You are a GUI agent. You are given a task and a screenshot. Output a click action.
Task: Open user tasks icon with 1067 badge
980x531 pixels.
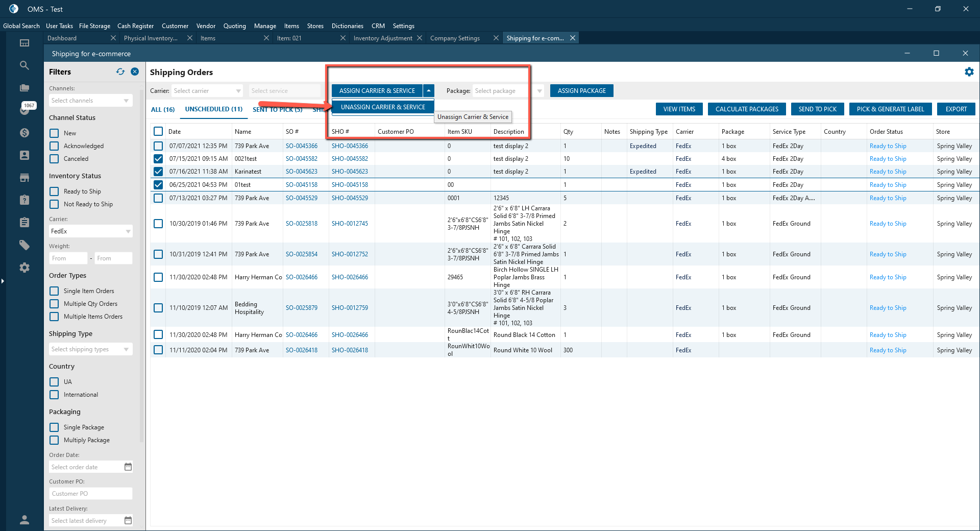coord(24,109)
